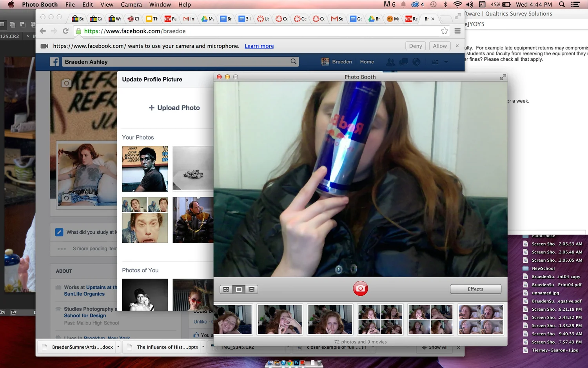Click the volume speaker icon in menu bar
The image size is (588, 368).
pyautogui.click(x=470, y=4)
